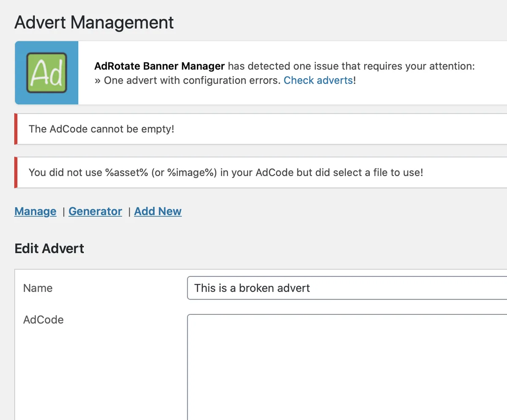Click the AdCode field label
Screen dimensions: 507x420
tap(44, 319)
